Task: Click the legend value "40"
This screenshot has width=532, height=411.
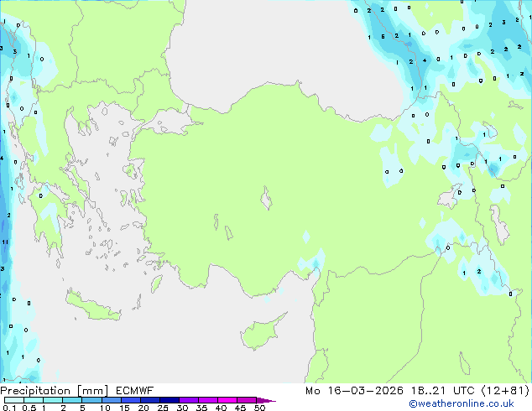Action: (x=221, y=408)
